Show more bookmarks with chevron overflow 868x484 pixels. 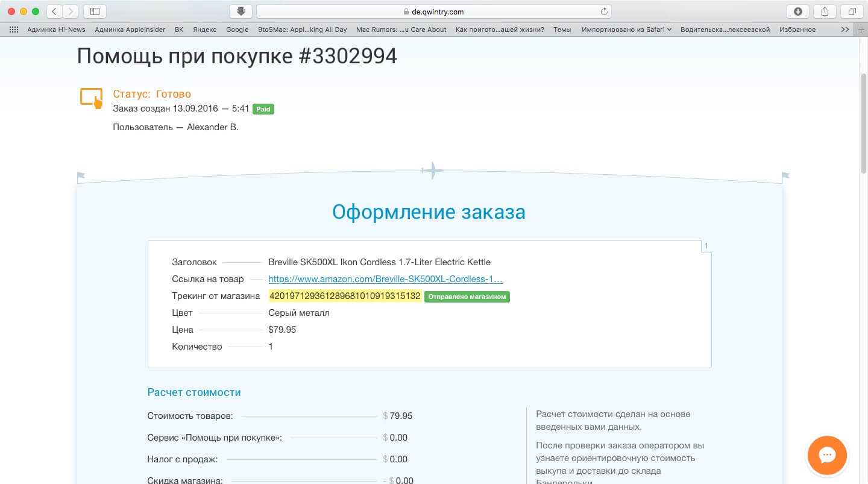click(x=844, y=30)
